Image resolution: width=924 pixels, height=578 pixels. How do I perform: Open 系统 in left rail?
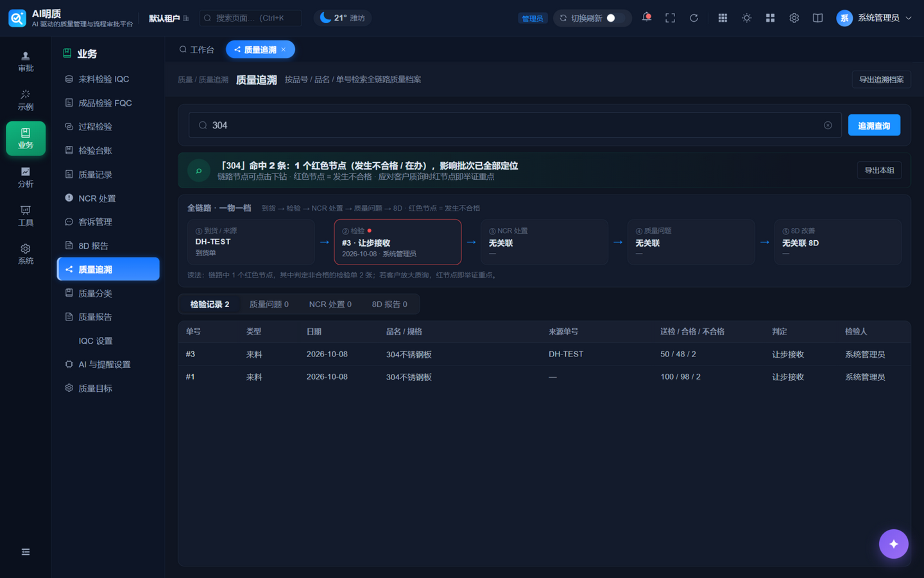pyautogui.click(x=26, y=254)
